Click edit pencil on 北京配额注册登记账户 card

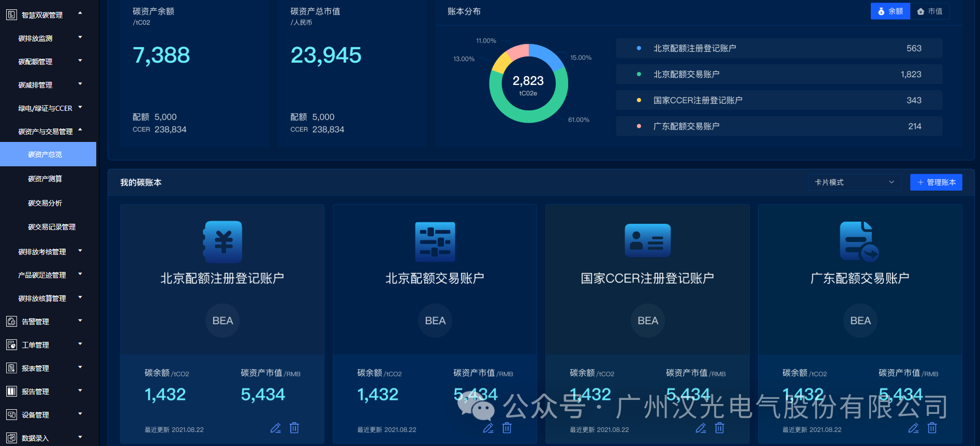pyautogui.click(x=275, y=428)
